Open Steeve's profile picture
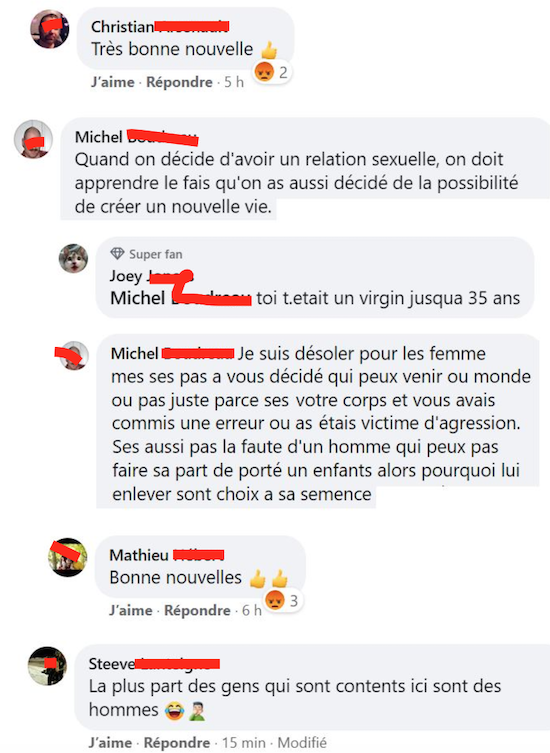This screenshot has height=753, width=550. pos(48,666)
